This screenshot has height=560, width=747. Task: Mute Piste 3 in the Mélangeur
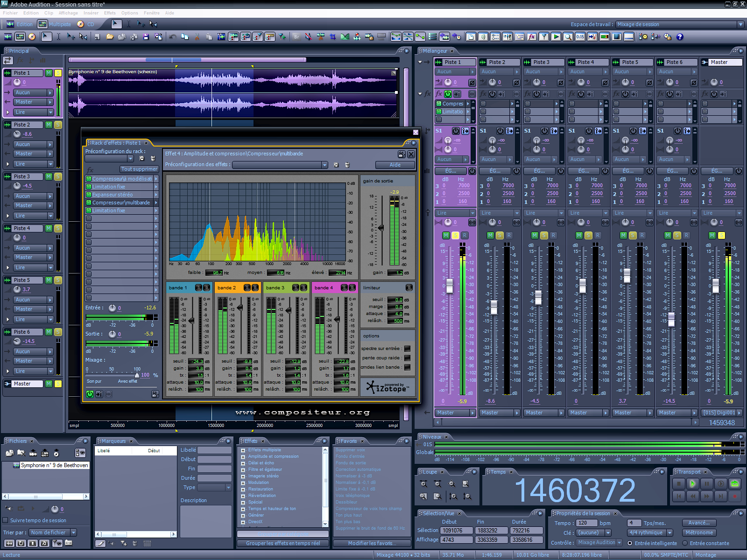pyautogui.click(x=535, y=235)
